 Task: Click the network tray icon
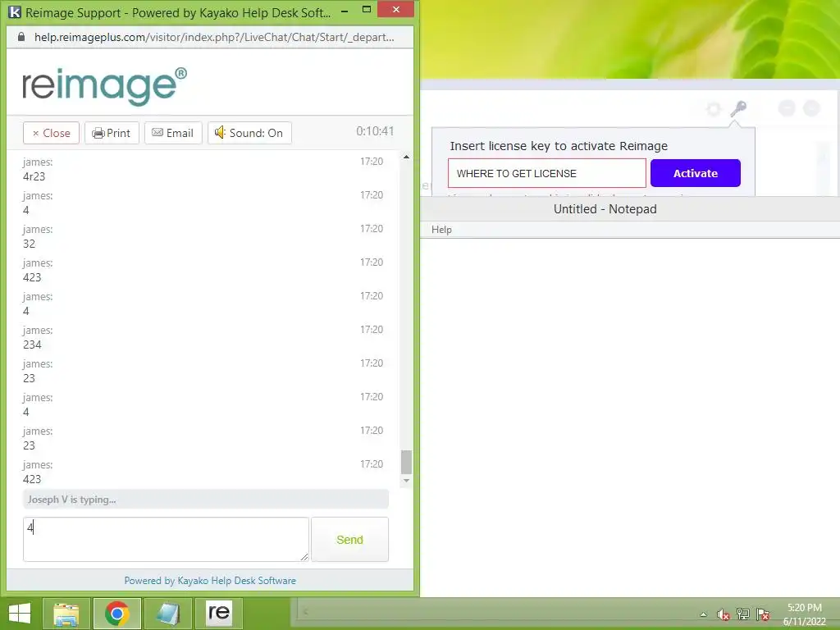pos(743,614)
